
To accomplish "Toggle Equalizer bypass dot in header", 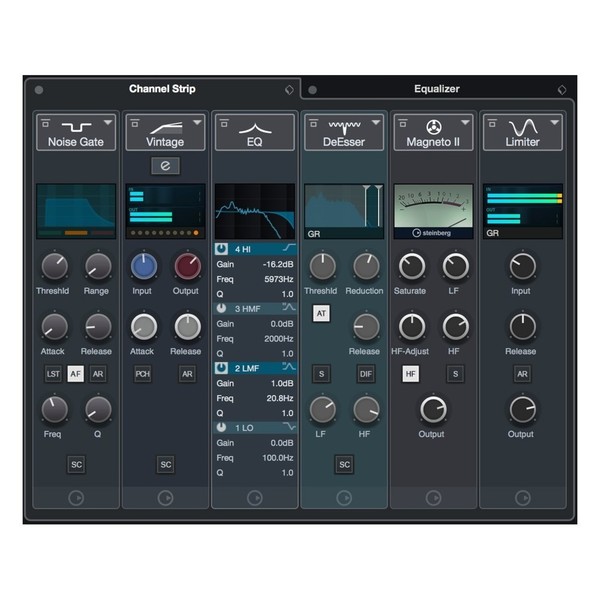I will click(x=312, y=90).
